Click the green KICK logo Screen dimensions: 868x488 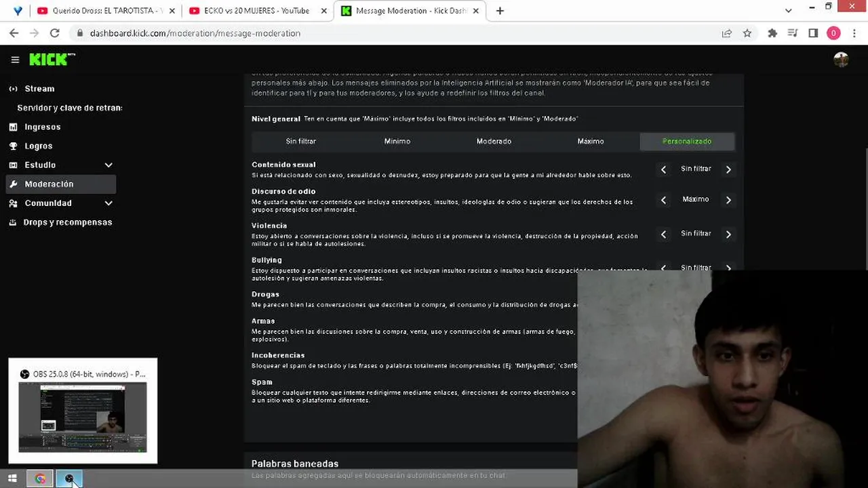pos(52,60)
